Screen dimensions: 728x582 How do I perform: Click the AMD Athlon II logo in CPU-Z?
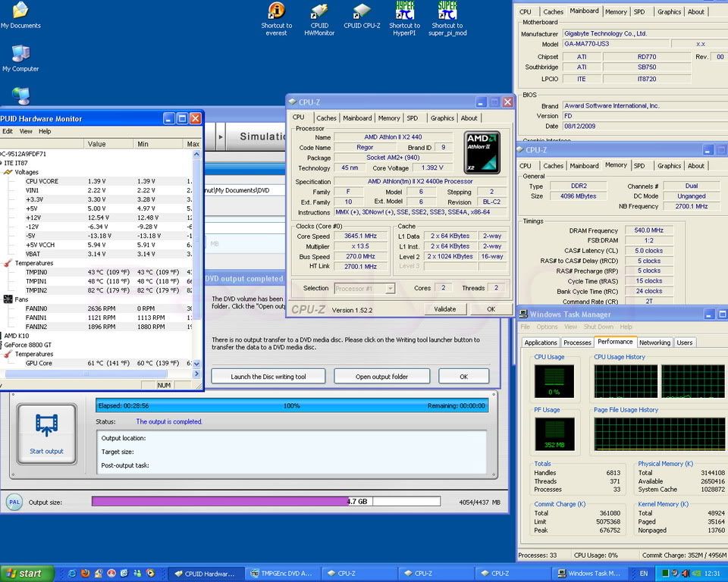click(x=482, y=152)
